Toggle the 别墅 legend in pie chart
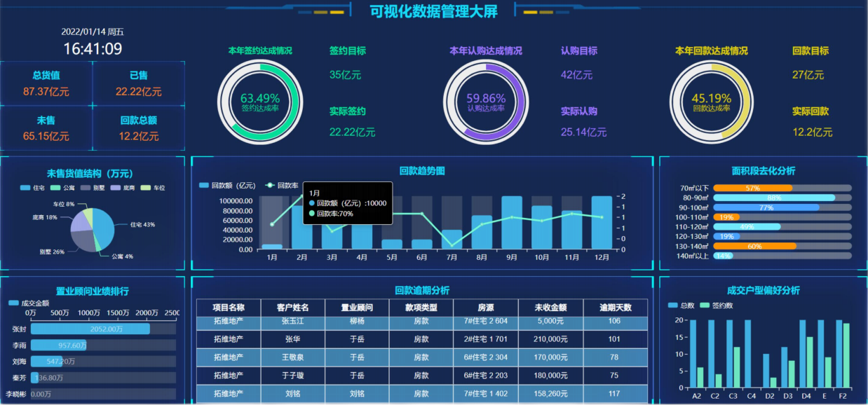 (x=95, y=188)
